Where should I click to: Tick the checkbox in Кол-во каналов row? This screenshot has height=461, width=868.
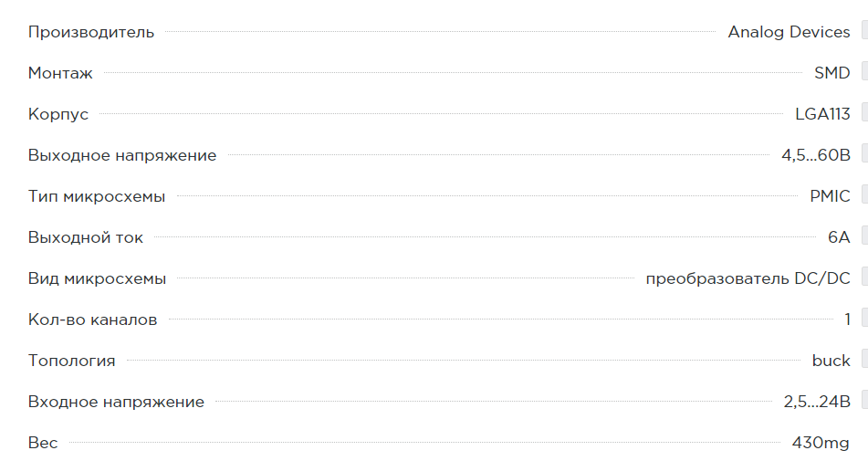click(x=865, y=318)
